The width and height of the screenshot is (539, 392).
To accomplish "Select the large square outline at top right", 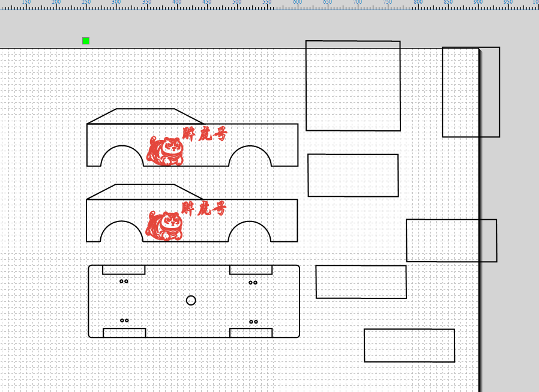I will 353,86.
